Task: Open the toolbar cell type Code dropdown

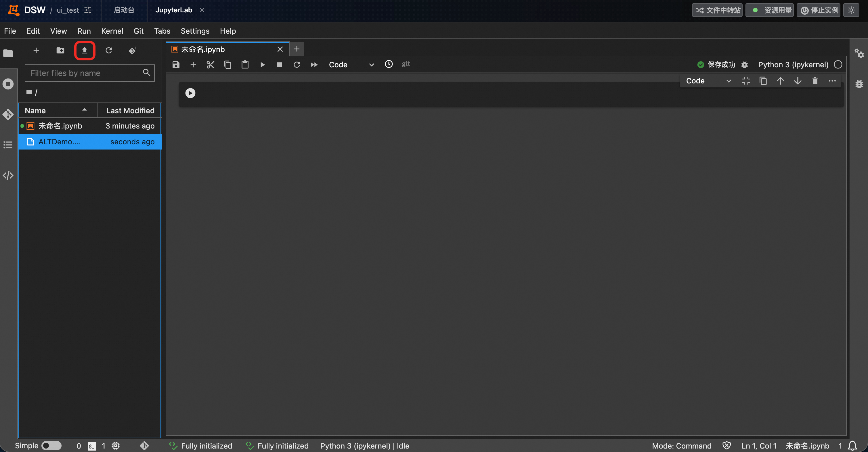Action: 351,65
